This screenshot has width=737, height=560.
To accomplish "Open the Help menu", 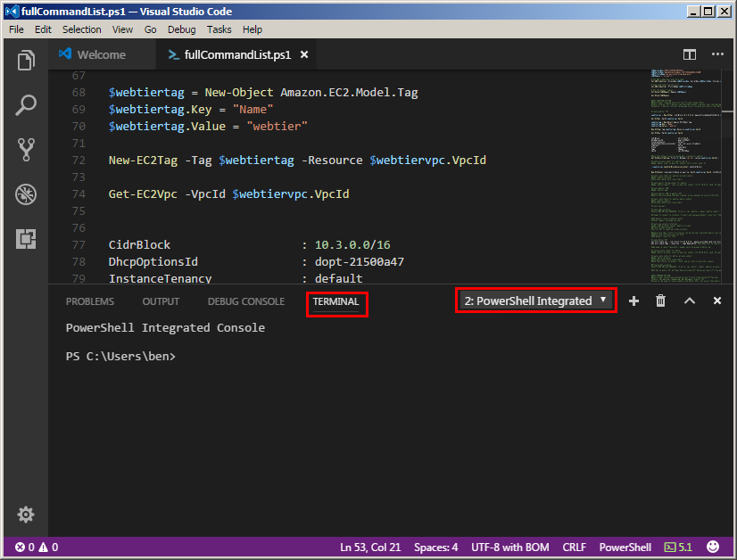I will pyautogui.click(x=253, y=29).
